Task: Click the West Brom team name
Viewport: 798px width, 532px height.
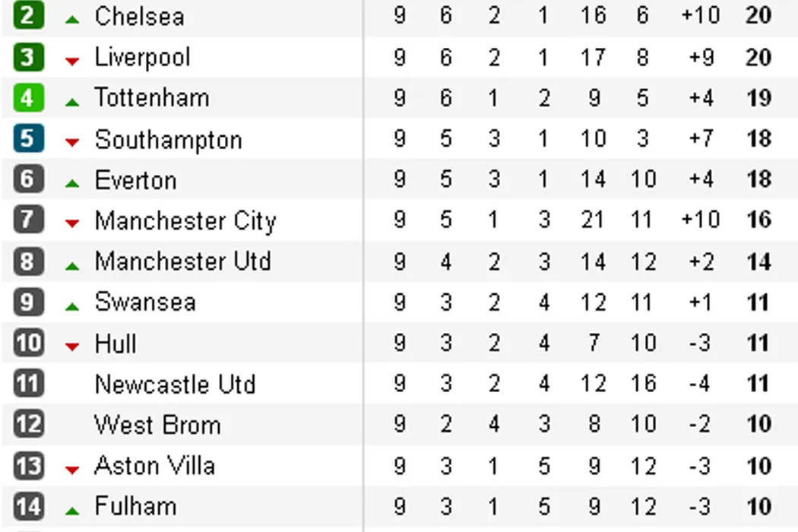Action: (157, 425)
